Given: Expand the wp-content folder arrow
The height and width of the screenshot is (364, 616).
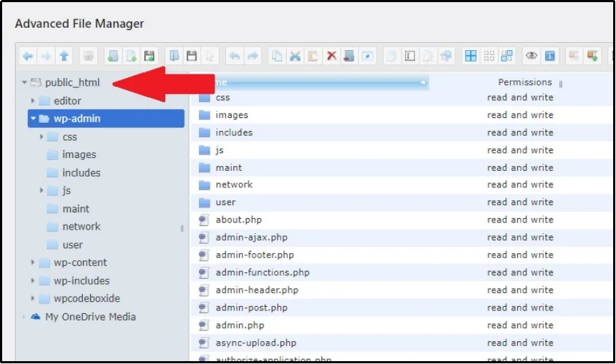Looking at the screenshot, I should (33, 262).
